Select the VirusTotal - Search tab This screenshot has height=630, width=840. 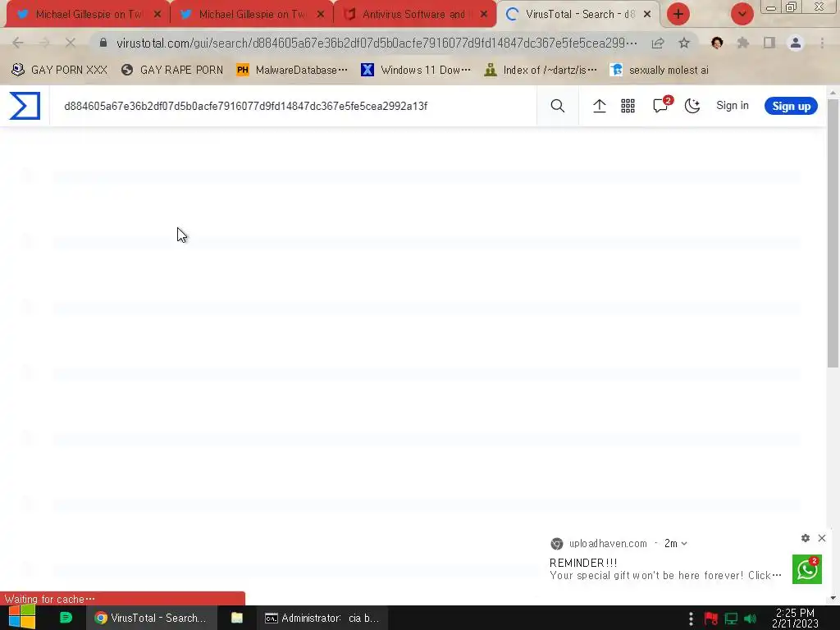578,15
